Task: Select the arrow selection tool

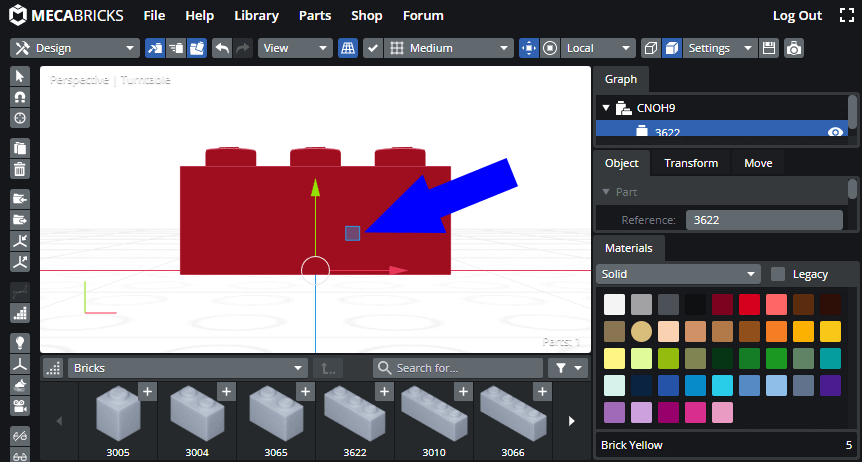Action: pos(19,77)
